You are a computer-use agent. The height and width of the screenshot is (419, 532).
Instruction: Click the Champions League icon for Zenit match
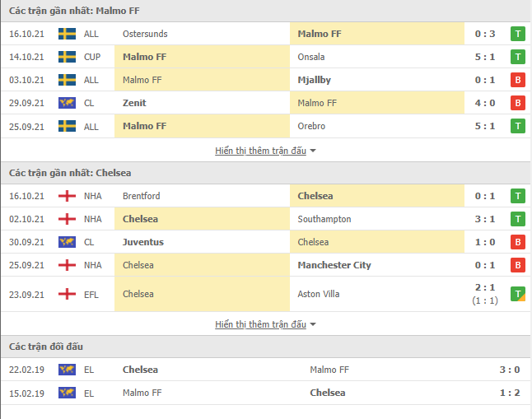point(67,103)
